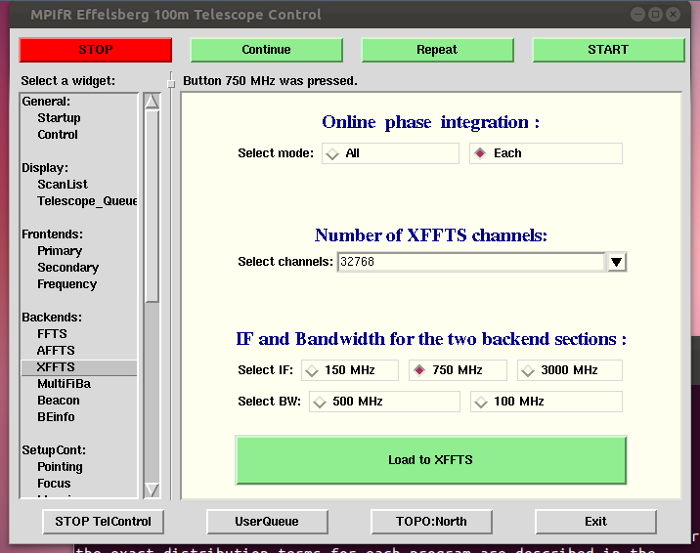Open the Startup widget
This screenshot has width=700, height=553.
tap(59, 118)
